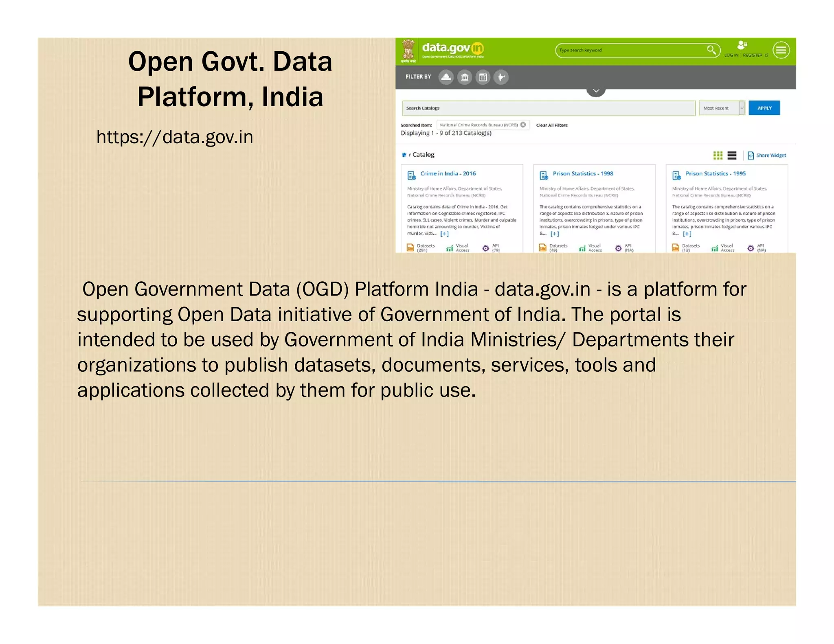Click the home icon in breadcrumb

[404, 155]
